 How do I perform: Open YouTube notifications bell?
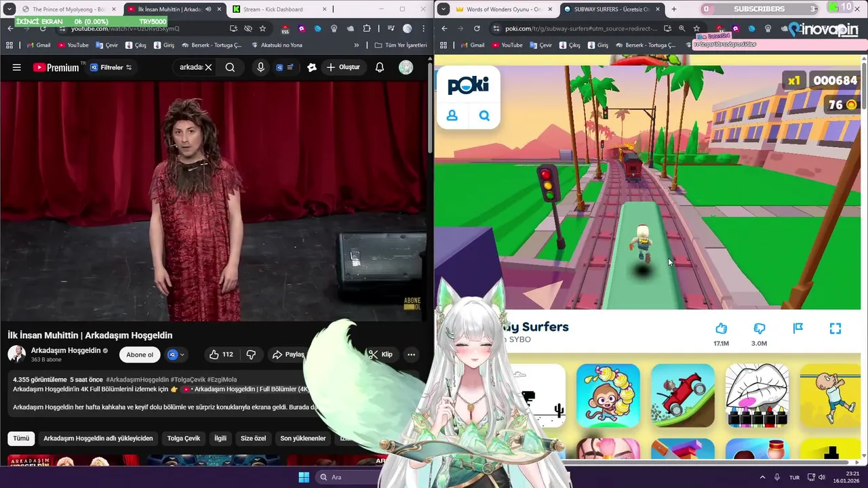pyautogui.click(x=380, y=67)
